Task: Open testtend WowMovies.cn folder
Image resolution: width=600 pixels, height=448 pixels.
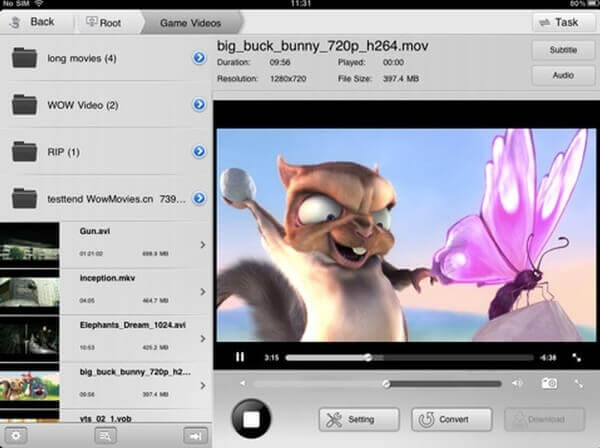Action: click(106, 199)
